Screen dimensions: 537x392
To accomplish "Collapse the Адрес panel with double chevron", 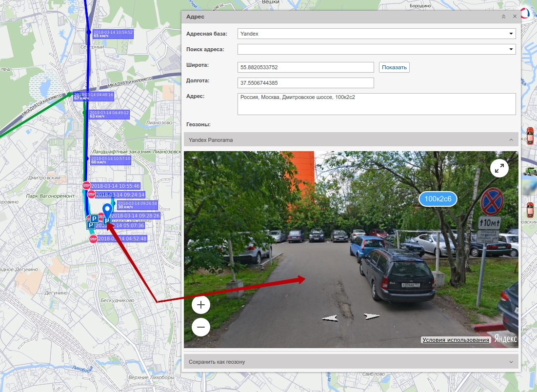I will (x=503, y=17).
